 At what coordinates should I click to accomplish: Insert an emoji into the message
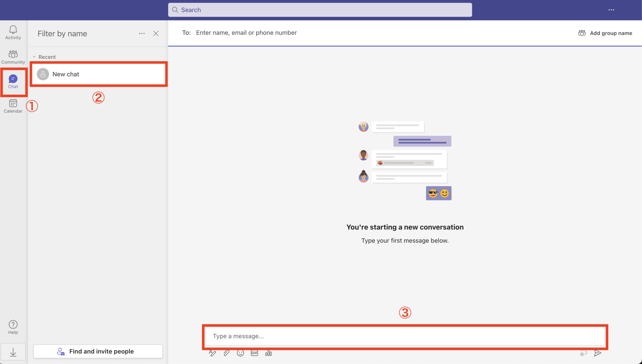pyautogui.click(x=240, y=353)
